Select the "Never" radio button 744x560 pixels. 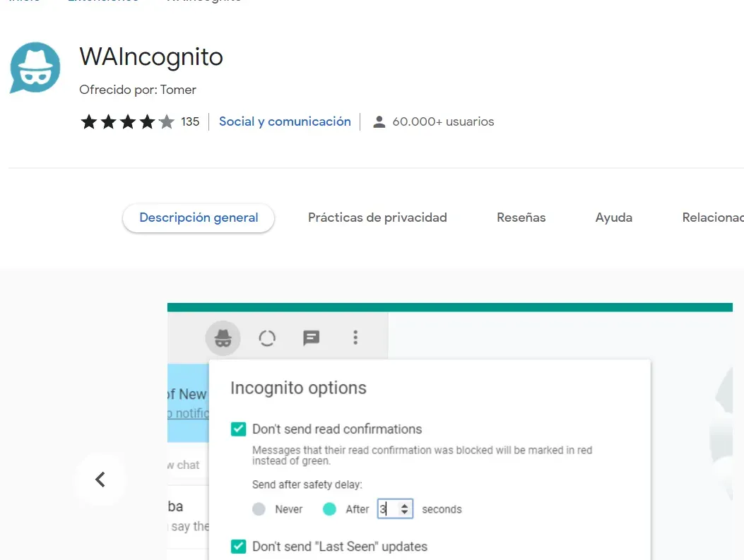[x=259, y=509]
